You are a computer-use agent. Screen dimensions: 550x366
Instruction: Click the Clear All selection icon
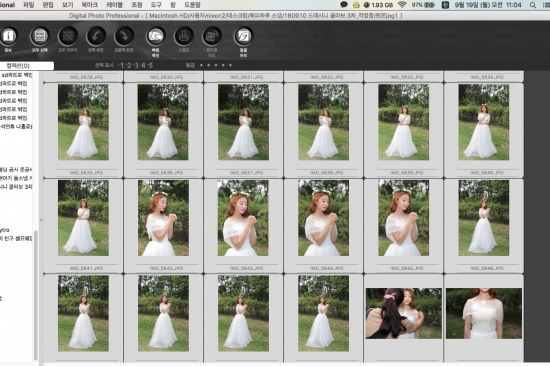67,36
